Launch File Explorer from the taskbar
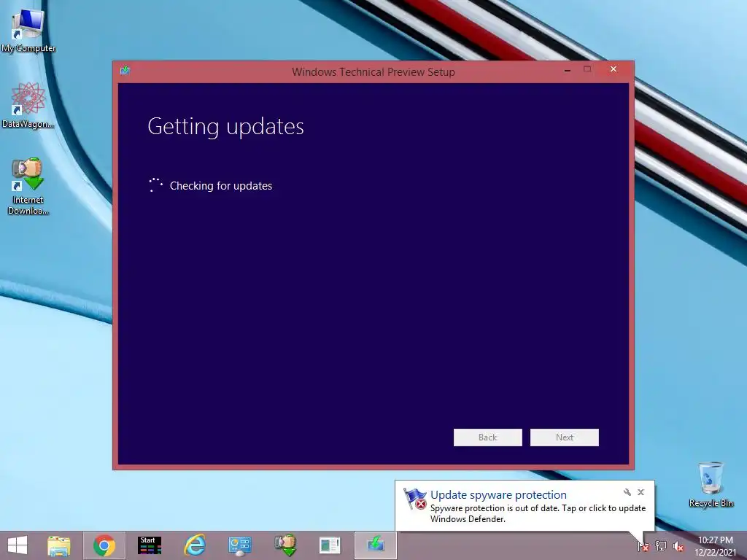 click(x=59, y=545)
